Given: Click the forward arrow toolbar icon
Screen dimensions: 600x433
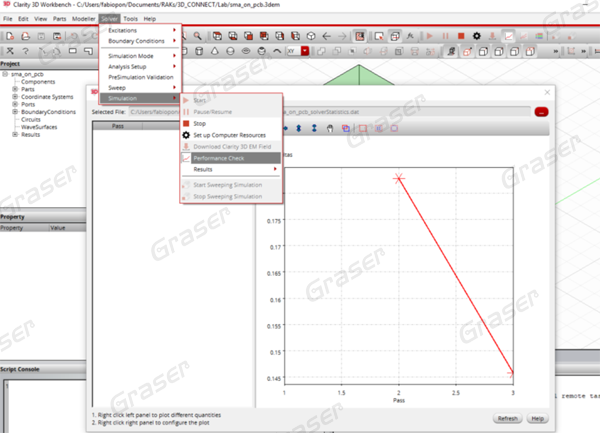Looking at the screenshot, I should [342, 36].
